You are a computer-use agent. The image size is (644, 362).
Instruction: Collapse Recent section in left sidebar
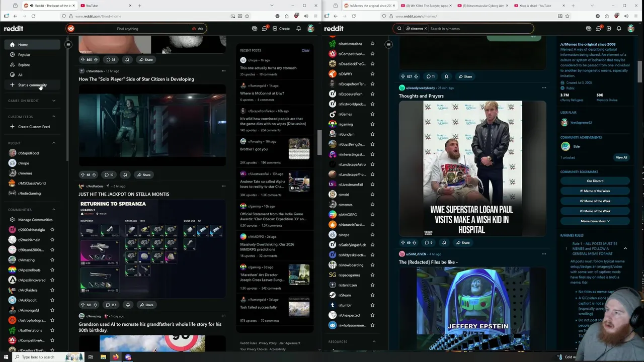[x=54, y=143]
